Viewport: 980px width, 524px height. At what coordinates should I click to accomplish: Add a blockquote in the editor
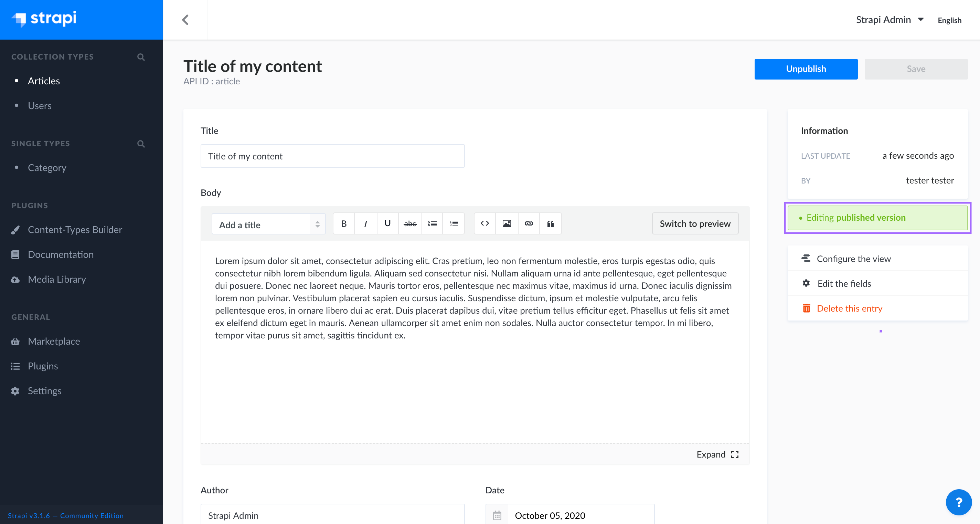(550, 224)
